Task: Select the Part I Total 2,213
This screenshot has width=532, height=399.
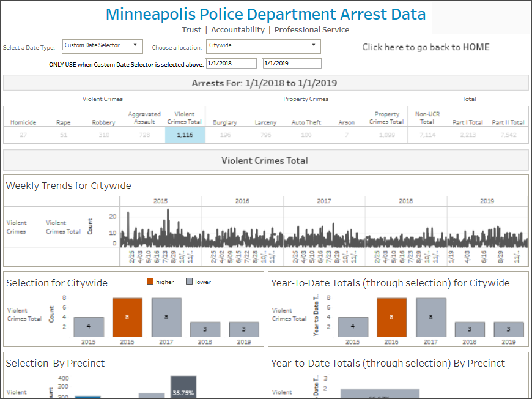Action: (x=468, y=135)
